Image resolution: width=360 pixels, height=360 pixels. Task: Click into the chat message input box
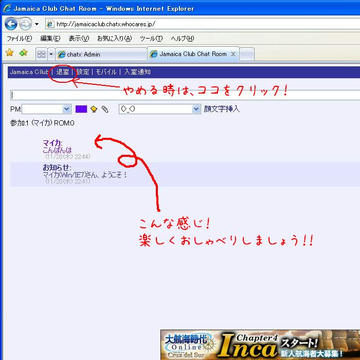pos(185,95)
